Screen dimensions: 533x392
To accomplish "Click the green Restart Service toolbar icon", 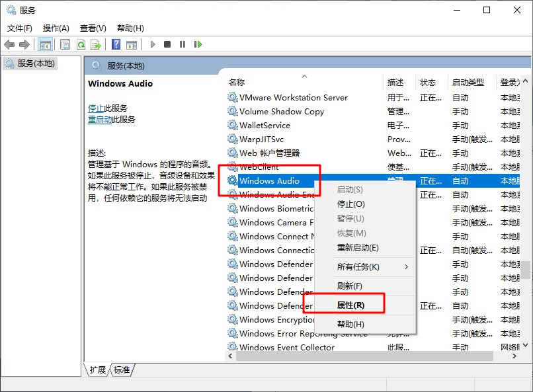I will point(198,44).
